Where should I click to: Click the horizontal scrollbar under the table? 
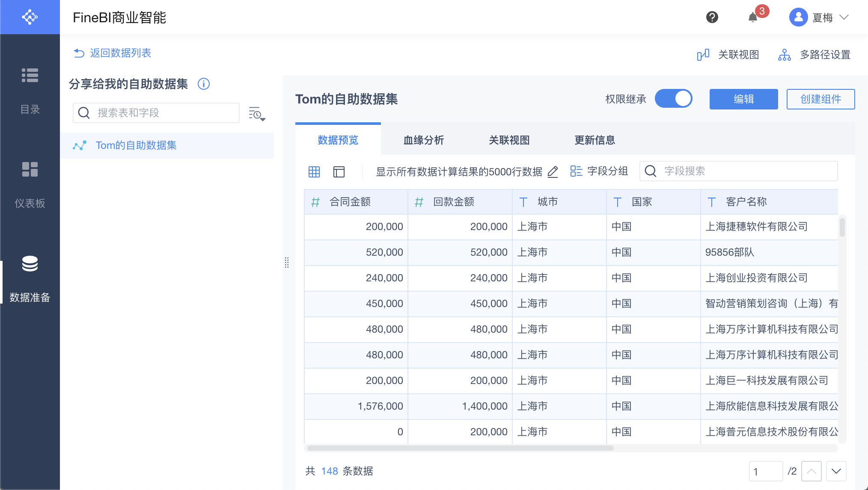click(460, 448)
